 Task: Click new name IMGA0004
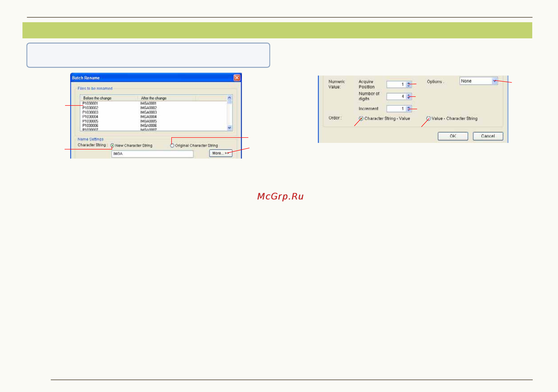(x=148, y=117)
